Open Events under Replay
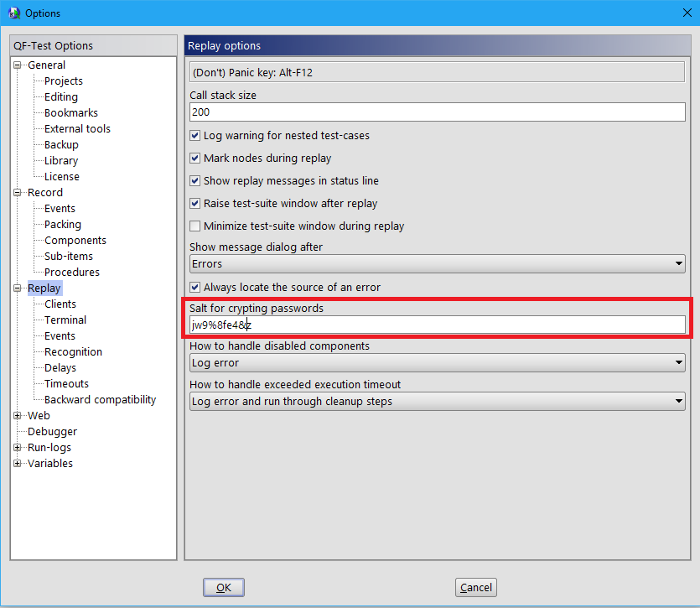Viewport: 700px width, 608px height. tap(60, 336)
